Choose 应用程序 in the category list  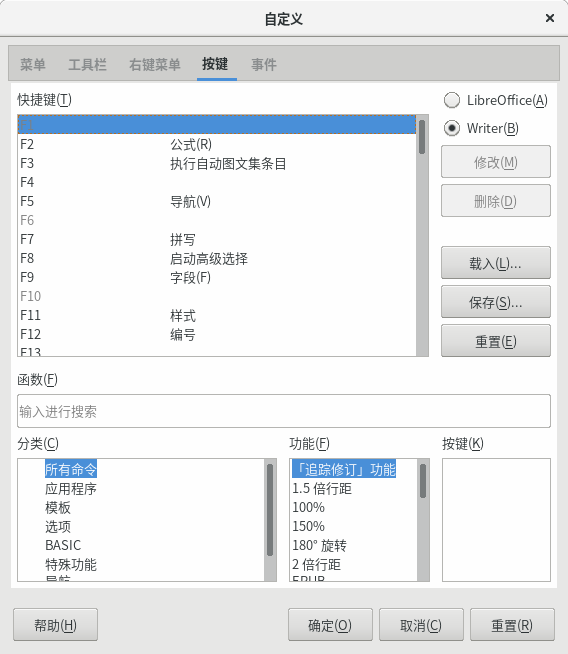point(71,489)
